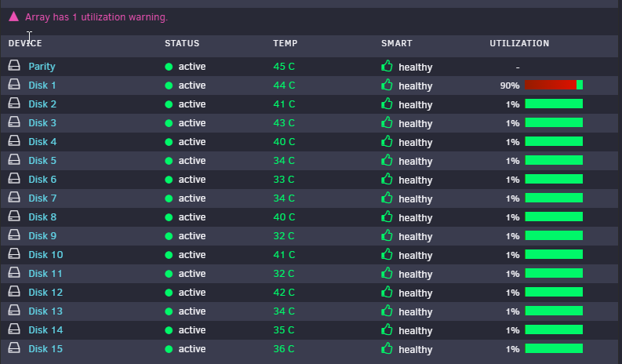Click the Disk 1 drive icon
Viewport: 622px width, 364px height.
[x=14, y=84]
